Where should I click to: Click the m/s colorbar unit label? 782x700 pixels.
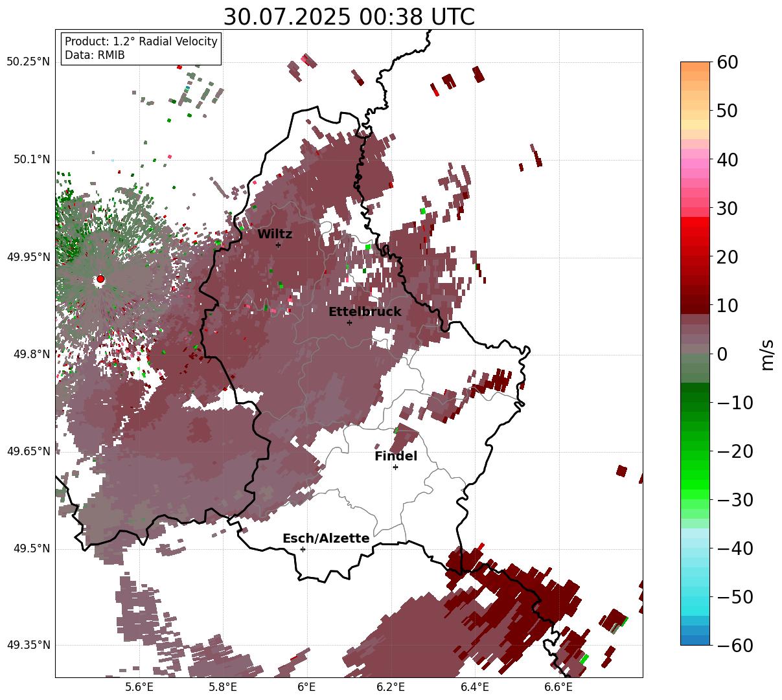tap(768, 354)
